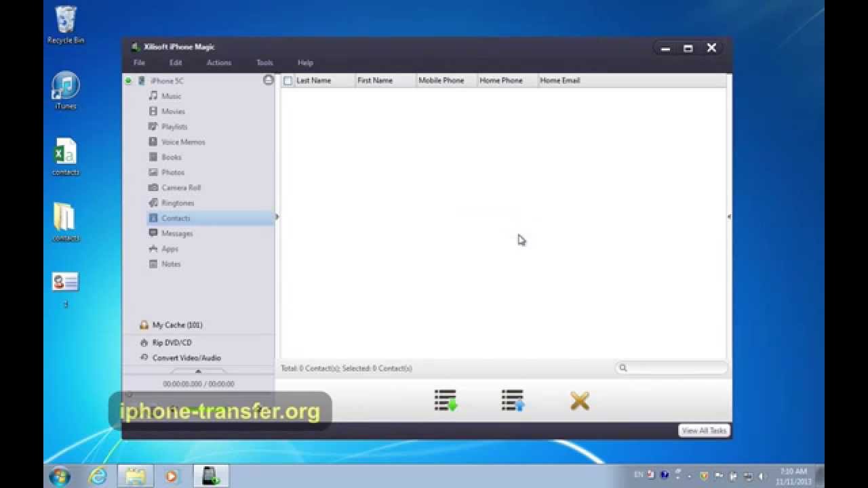
Task: Open the Actions menu
Action: point(219,62)
